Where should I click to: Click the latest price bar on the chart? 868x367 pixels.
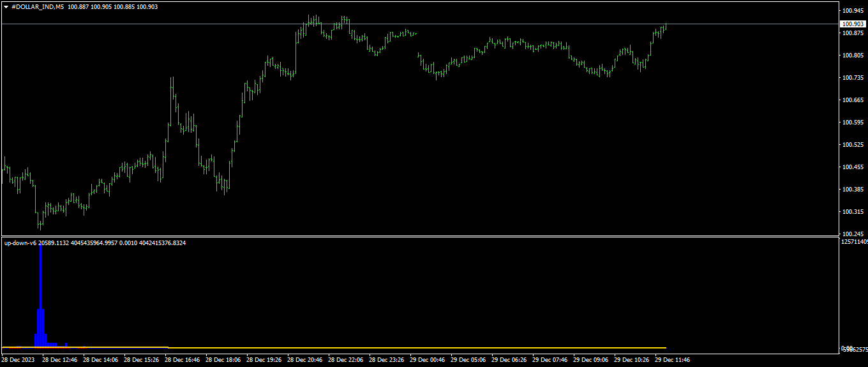click(x=666, y=26)
